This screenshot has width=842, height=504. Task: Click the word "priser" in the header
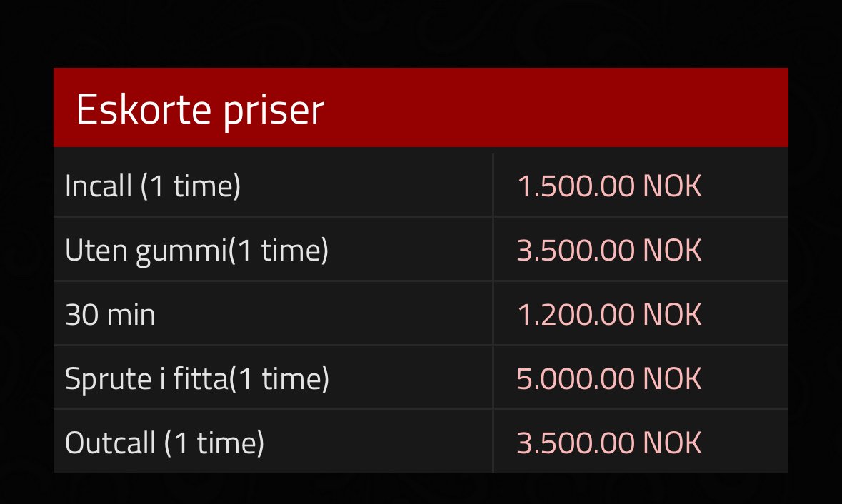click(274, 111)
